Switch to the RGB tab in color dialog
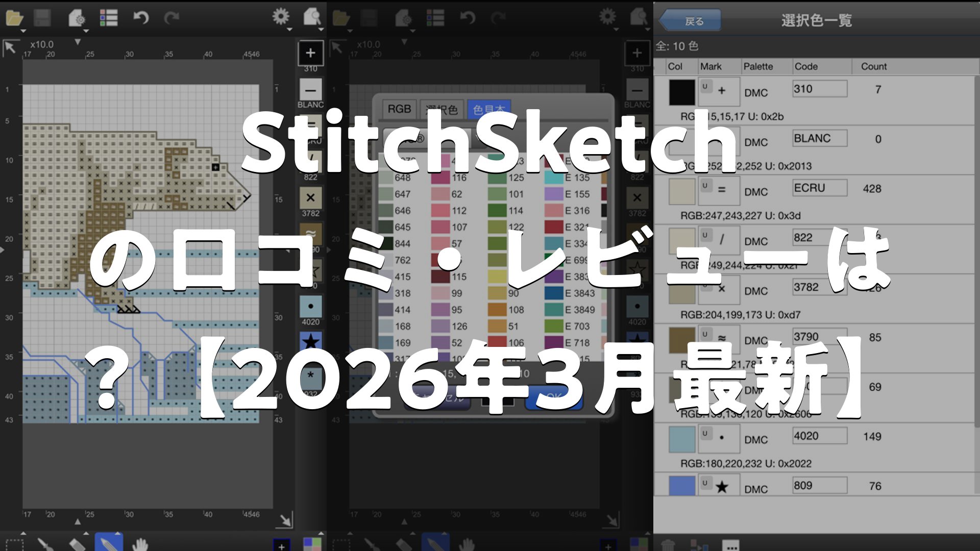Viewport: 980px width, 551px height. [399, 109]
